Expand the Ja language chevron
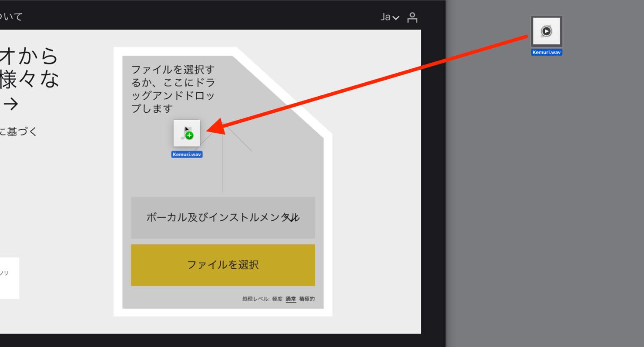The height and width of the screenshot is (347, 644). click(x=396, y=18)
